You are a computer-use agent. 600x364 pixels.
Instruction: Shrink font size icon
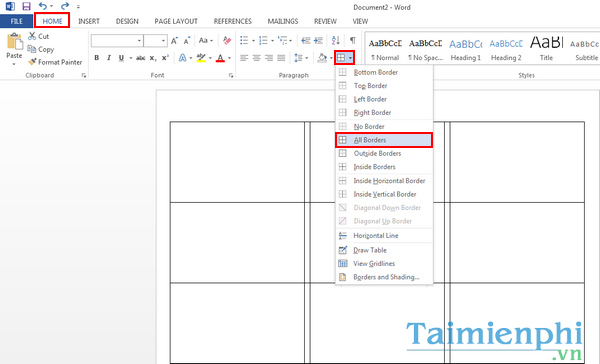(187, 41)
